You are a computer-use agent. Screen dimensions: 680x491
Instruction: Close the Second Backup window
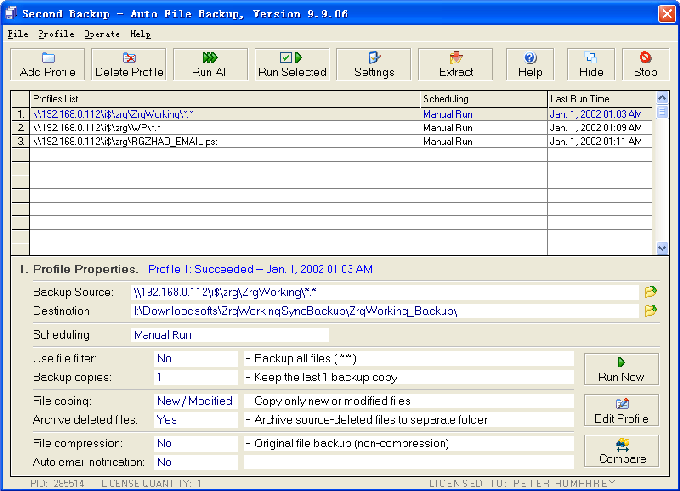[667, 13]
